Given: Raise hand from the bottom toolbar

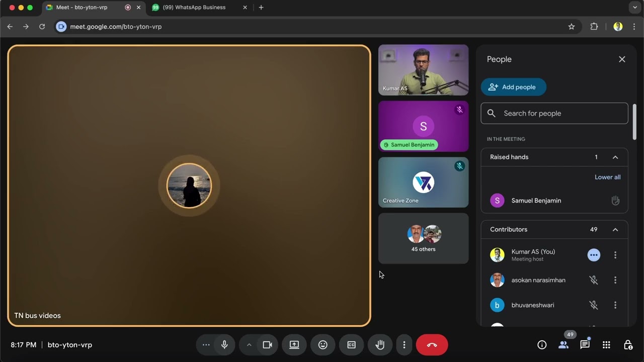Looking at the screenshot, I should click(x=380, y=345).
